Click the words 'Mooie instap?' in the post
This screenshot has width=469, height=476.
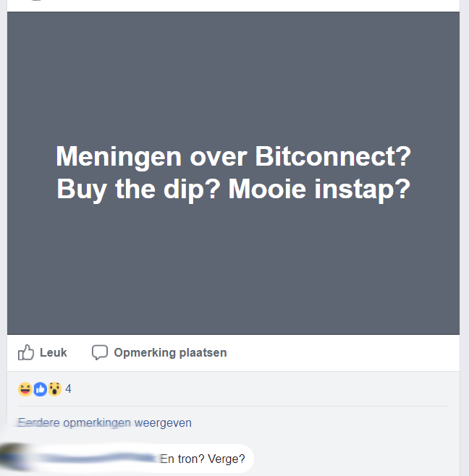coord(319,190)
